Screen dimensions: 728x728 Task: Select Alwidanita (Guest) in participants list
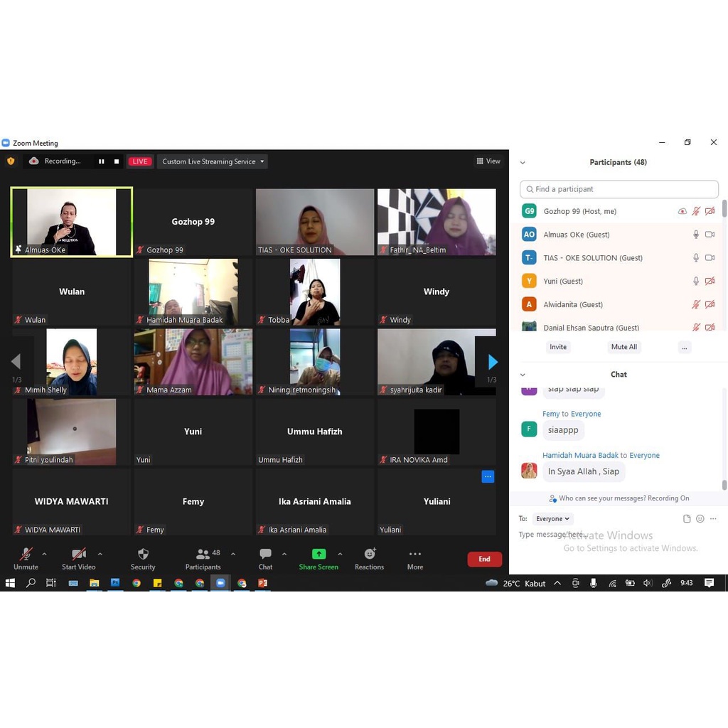[x=618, y=304]
